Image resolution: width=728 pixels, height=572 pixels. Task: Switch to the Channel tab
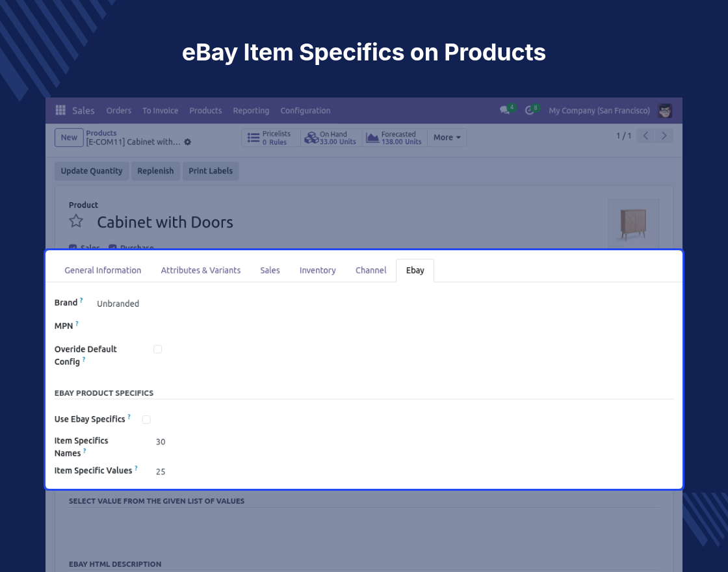pyautogui.click(x=370, y=270)
